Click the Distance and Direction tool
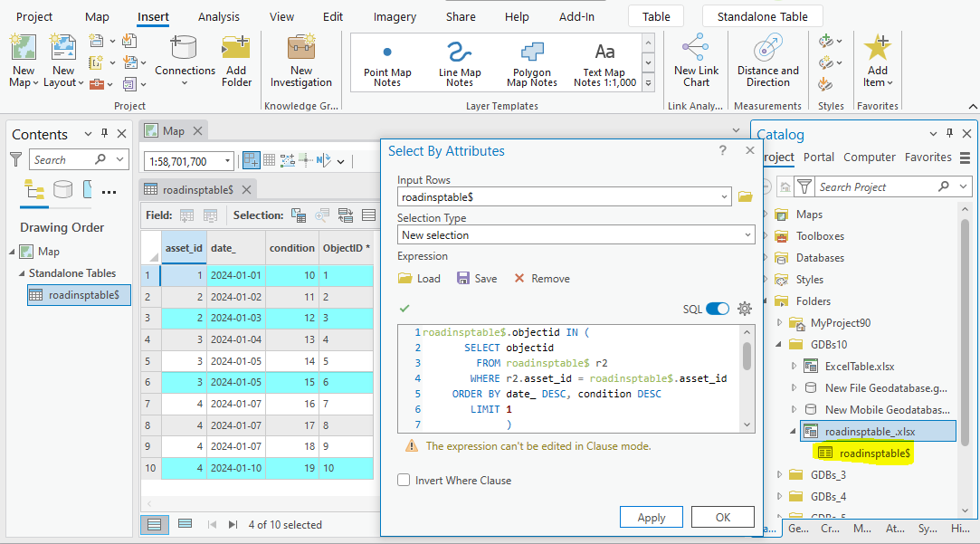Image resolution: width=980 pixels, height=544 pixels. [767, 47]
